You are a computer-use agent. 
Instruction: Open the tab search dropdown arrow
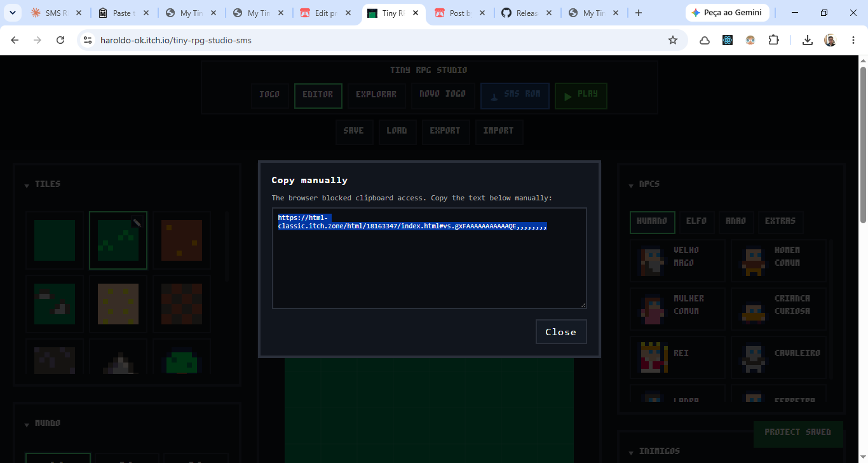pyautogui.click(x=12, y=13)
